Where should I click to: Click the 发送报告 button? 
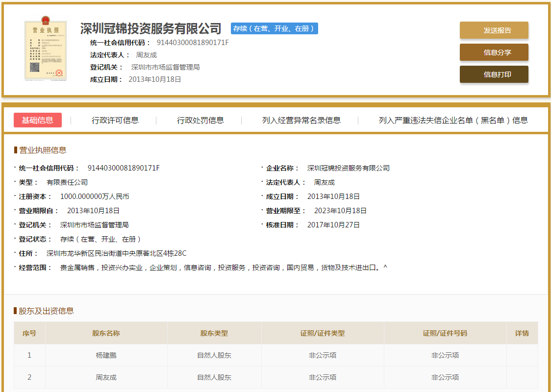click(x=494, y=30)
